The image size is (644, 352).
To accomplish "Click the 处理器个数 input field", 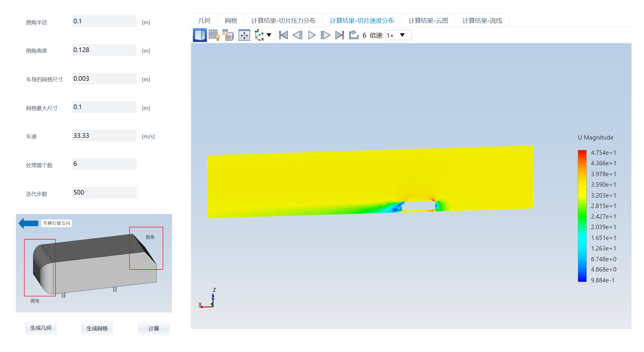I will pyautogui.click(x=104, y=164).
